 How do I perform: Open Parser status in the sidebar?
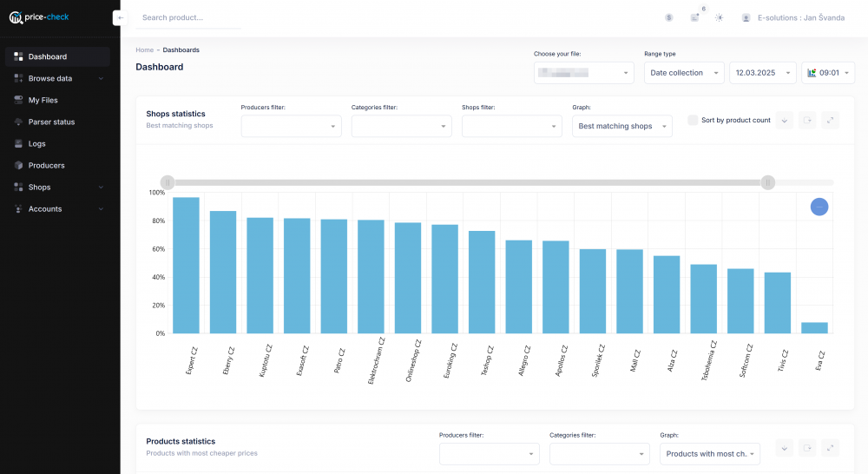coord(51,122)
